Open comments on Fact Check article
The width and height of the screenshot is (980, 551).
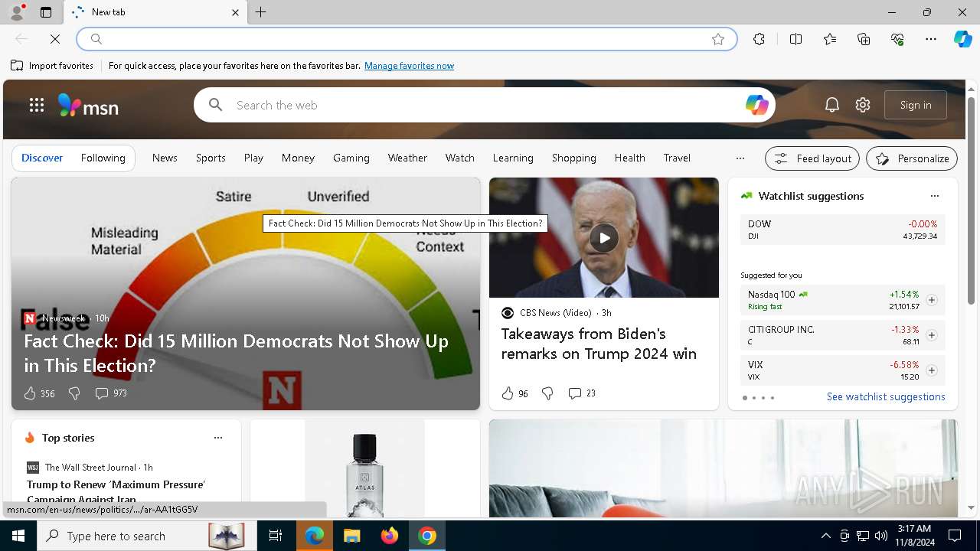click(111, 393)
